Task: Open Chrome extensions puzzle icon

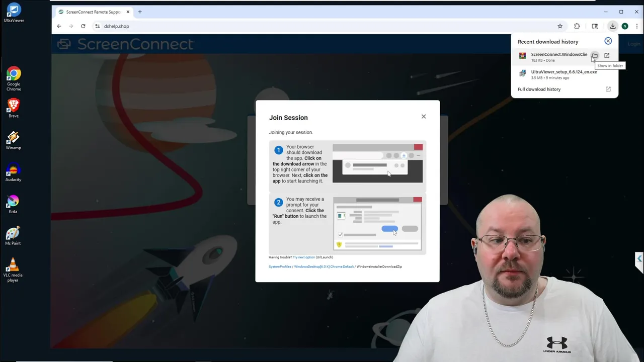Action: tap(577, 26)
